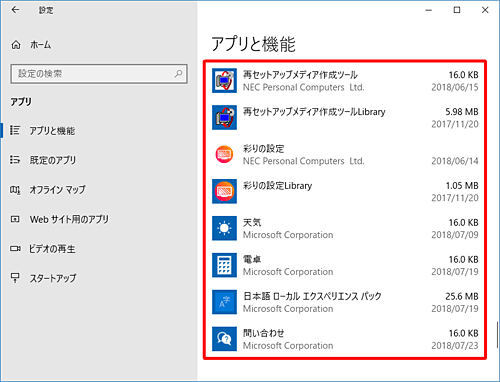Click the アプリと機能 page heading
500x382 pixels.
click(x=253, y=44)
